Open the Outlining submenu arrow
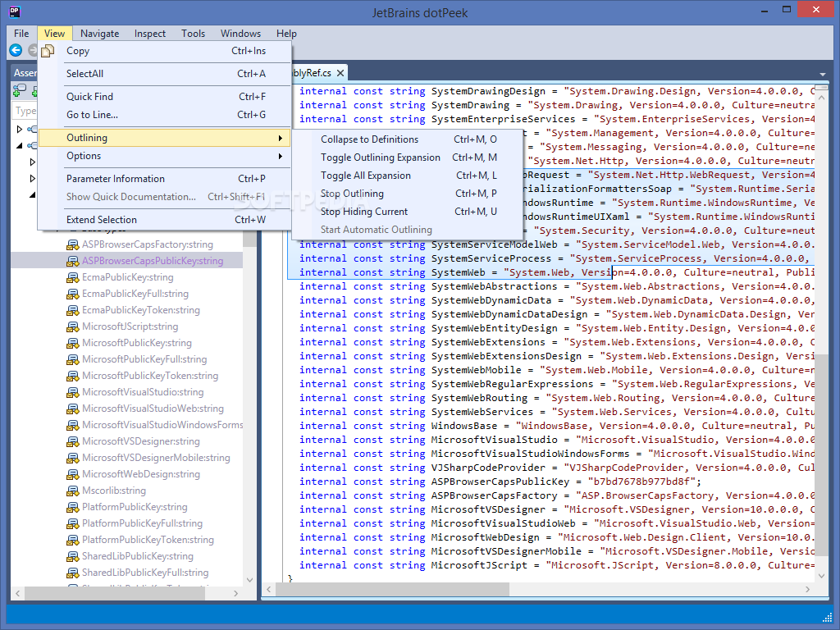This screenshot has width=840, height=630. click(x=281, y=138)
